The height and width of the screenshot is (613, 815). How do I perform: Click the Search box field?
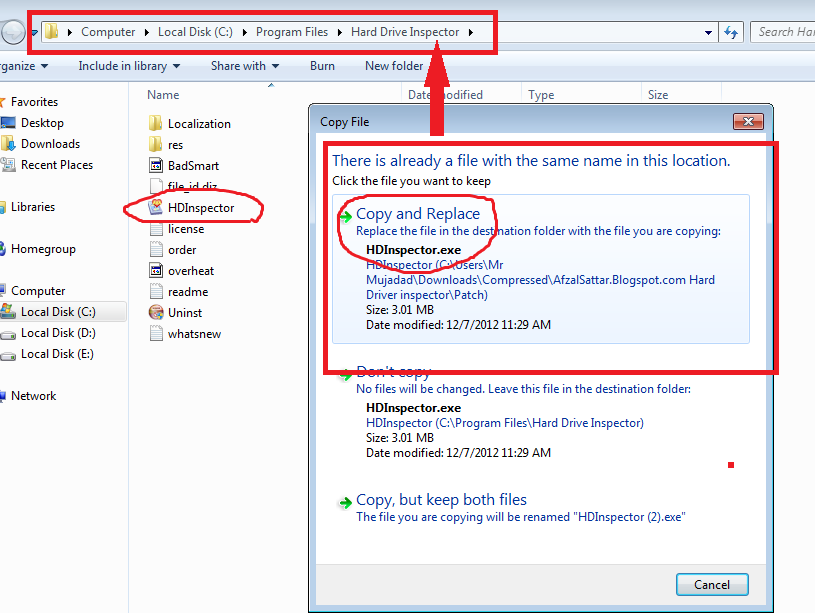783,32
